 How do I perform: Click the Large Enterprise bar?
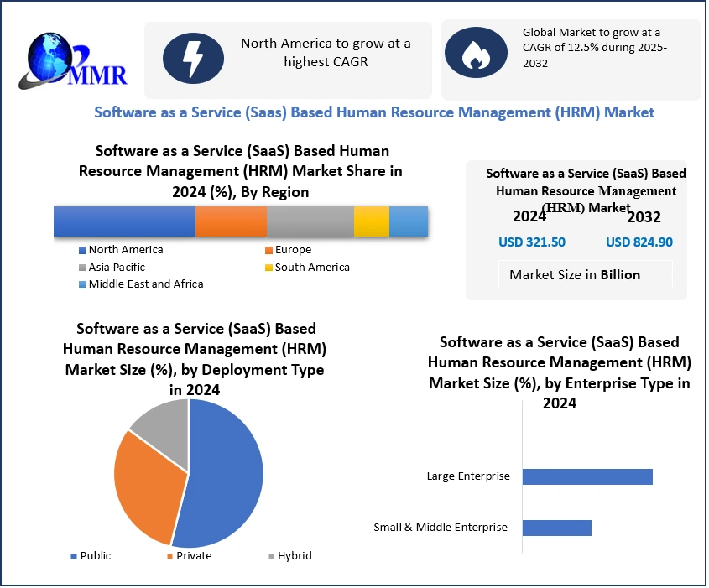click(x=587, y=476)
